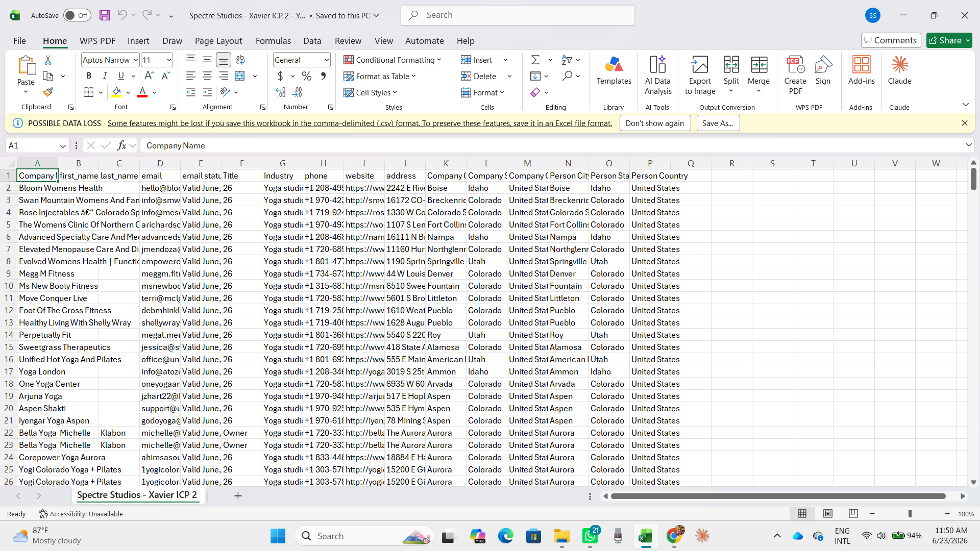
Task: Apply Comma Style icon
Action: coord(323,76)
